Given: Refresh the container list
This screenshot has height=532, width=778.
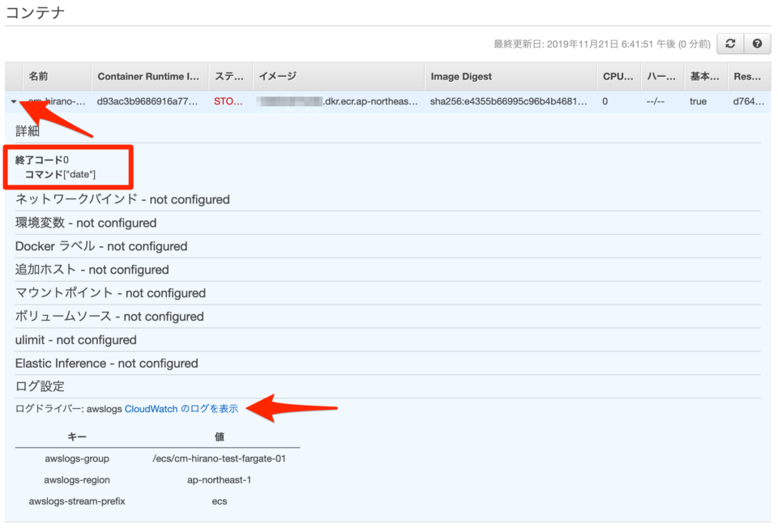Looking at the screenshot, I should click(730, 44).
